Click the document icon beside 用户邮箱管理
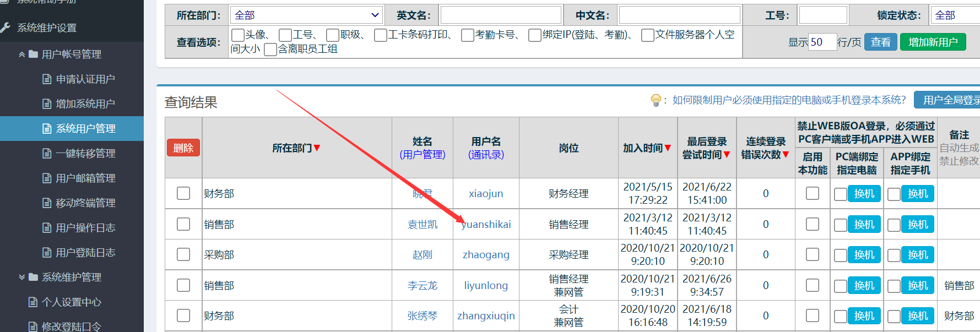 click(x=47, y=178)
